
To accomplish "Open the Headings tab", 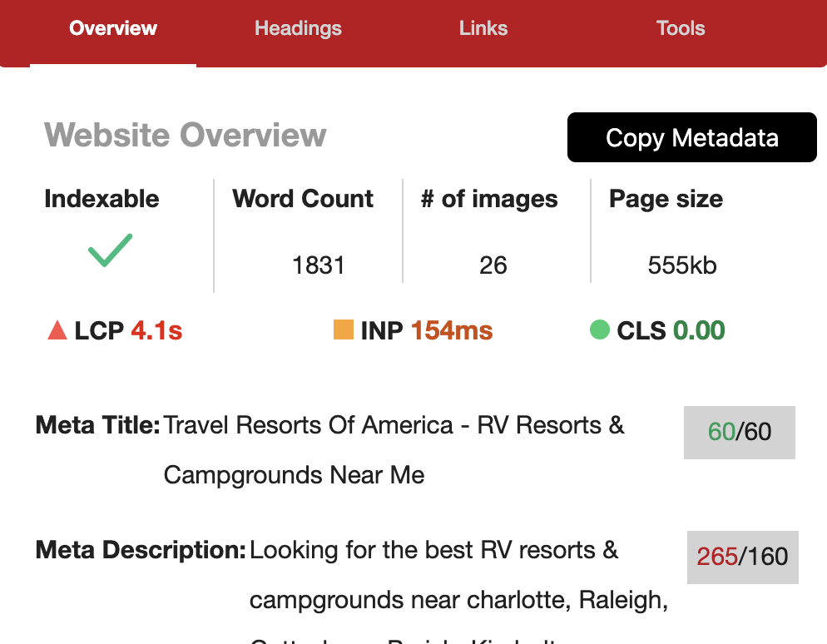I will [298, 28].
